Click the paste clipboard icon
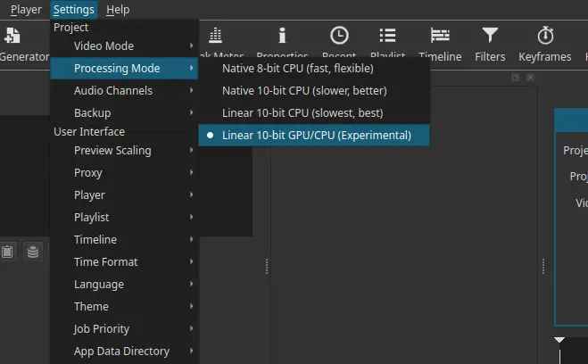This screenshot has height=364, width=588. pos(7,252)
